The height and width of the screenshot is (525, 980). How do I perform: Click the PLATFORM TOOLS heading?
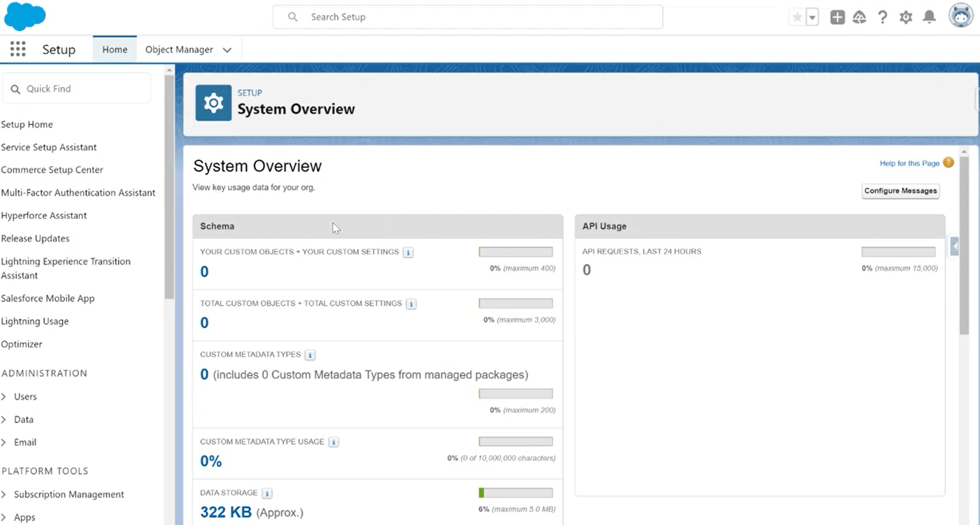click(45, 471)
